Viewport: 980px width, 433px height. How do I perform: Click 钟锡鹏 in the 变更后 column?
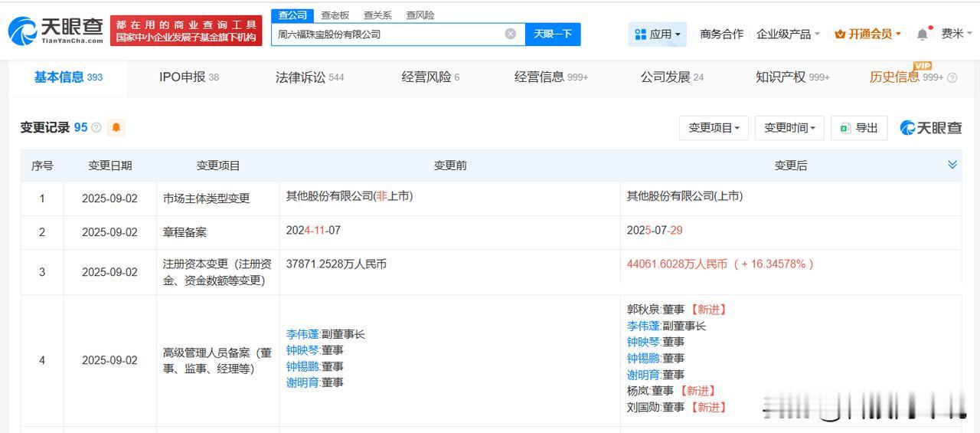[x=642, y=358]
